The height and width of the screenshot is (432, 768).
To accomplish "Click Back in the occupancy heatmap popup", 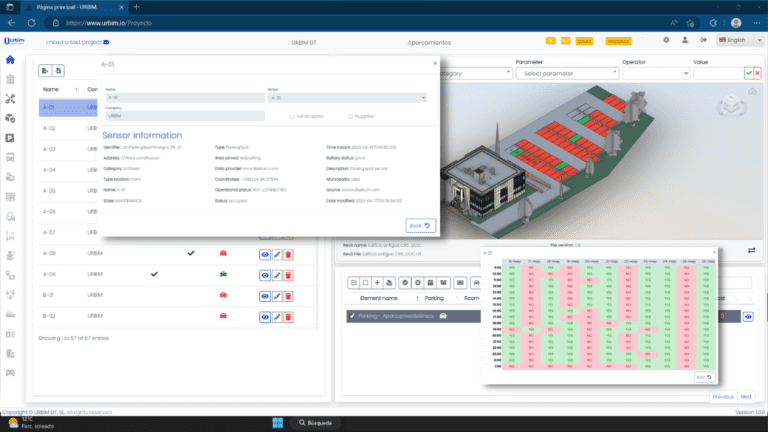I will pyautogui.click(x=704, y=377).
